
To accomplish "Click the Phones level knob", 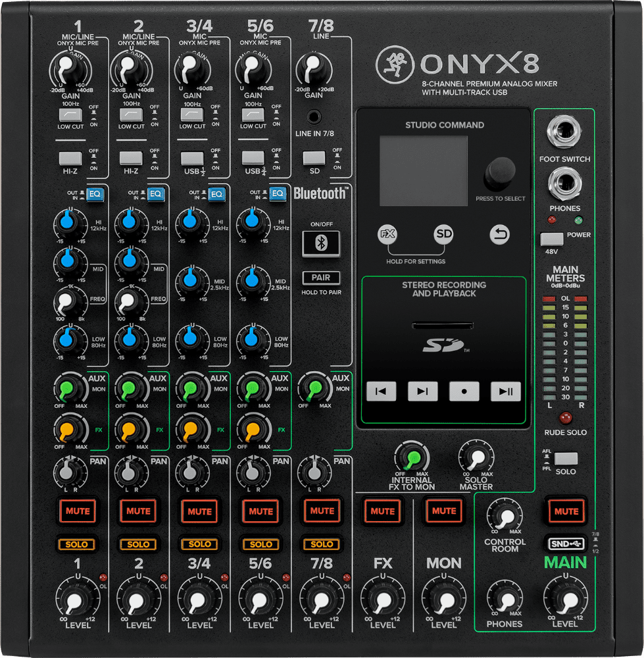I will (505, 599).
